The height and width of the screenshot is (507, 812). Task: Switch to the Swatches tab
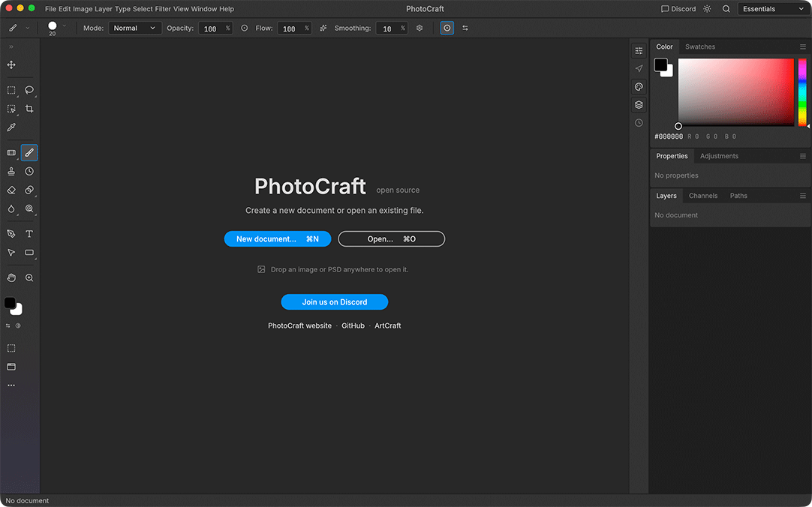[x=700, y=46]
